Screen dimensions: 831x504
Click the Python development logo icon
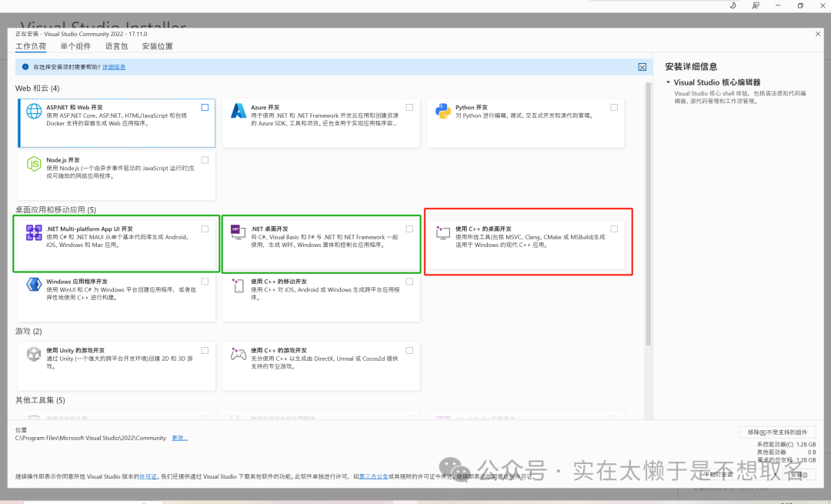click(443, 112)
